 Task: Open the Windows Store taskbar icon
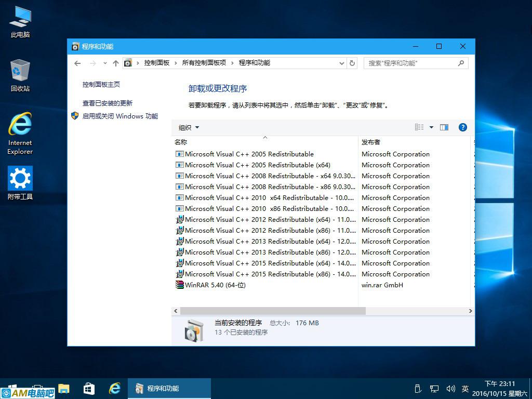89,389
